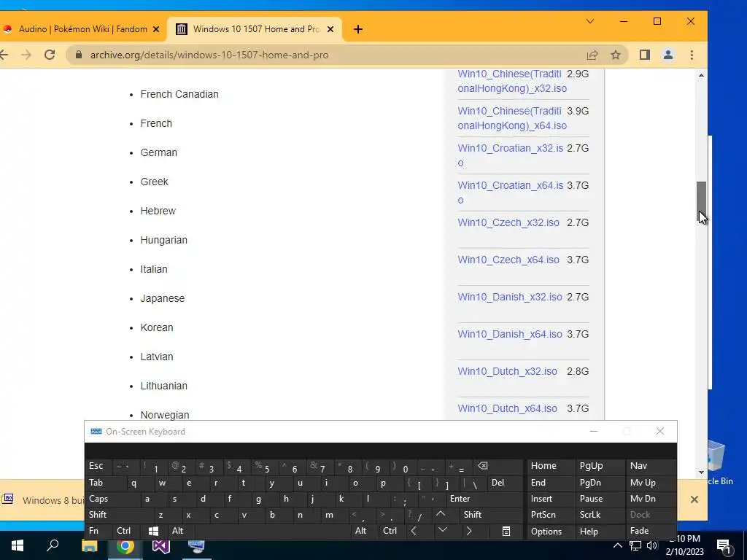
Task: Open Chrome side panel
Action: click(x=645, y=55)
